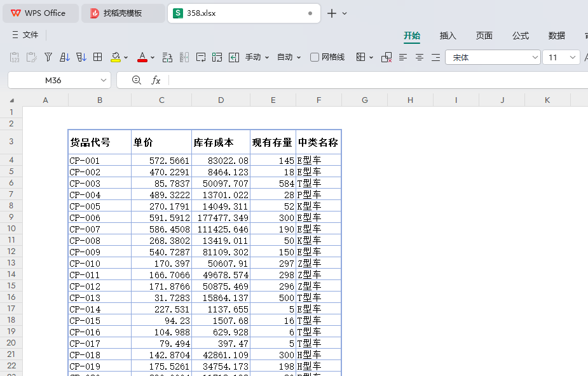Select row 10 header
This screenshot has height=376, width=588.
point(11,229)
